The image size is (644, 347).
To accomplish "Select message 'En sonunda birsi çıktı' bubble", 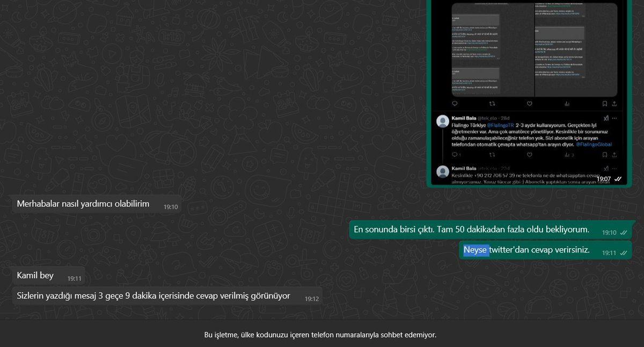I will tap(491, 230).
